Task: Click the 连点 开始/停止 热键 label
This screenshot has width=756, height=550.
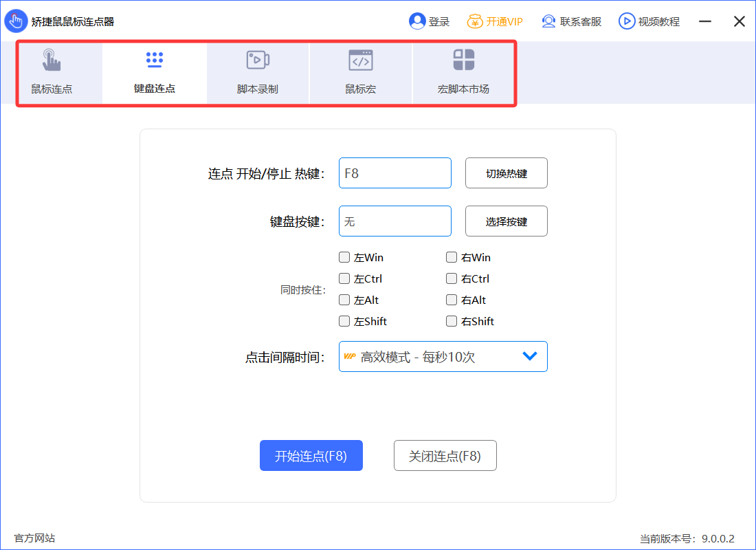Action: point(267,173)
